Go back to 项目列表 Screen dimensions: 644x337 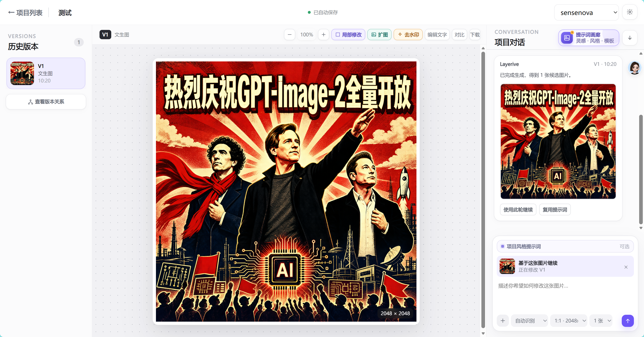pyautogui.click(x=25, y=13)
